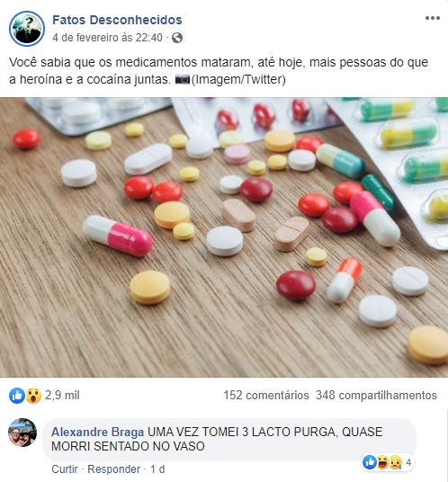Viewport: 448px width, 482px height.
Task: Click the public globe privacy icon
Action: click(x=177, y=38)
